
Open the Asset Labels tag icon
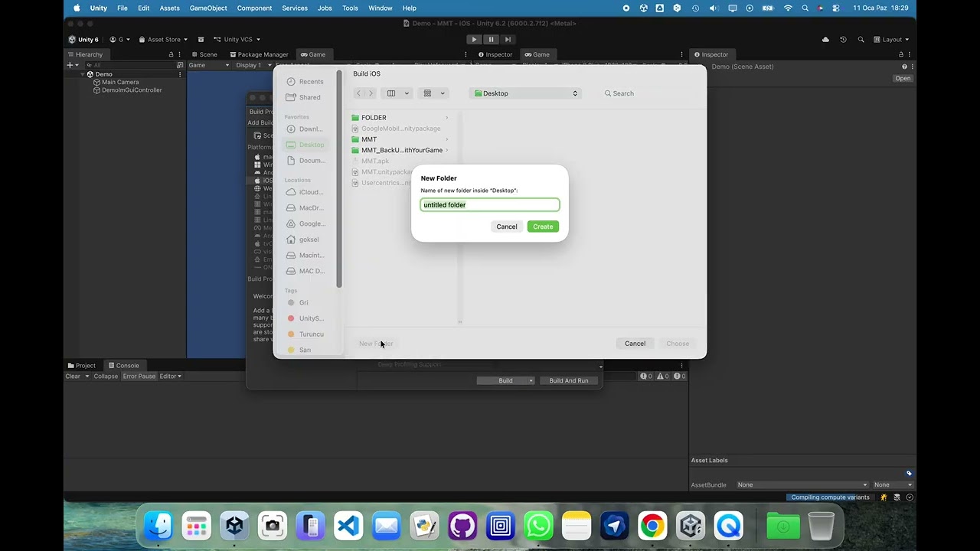tap(909, 474)
